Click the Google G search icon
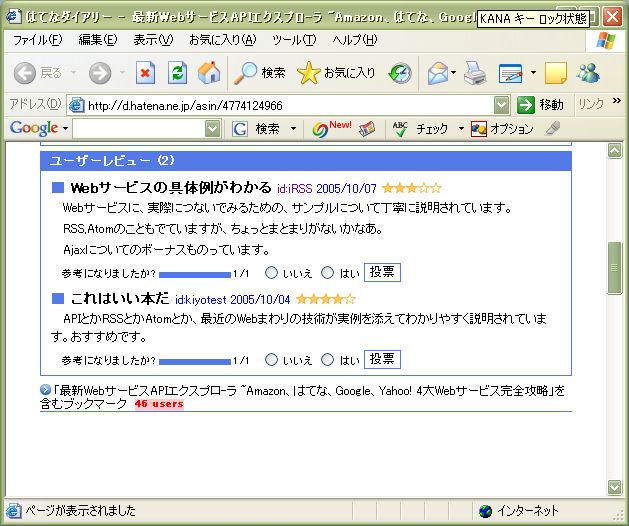 tap(239, 129)
